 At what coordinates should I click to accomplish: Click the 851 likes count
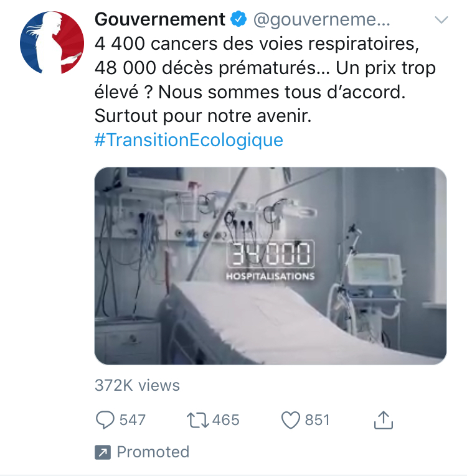coord(317,420)
